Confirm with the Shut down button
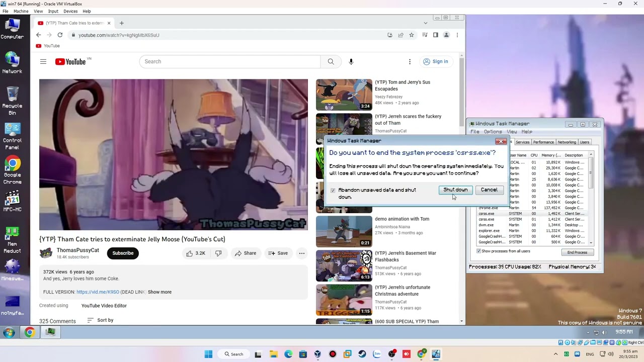644x362 pixels. point(455,190)
